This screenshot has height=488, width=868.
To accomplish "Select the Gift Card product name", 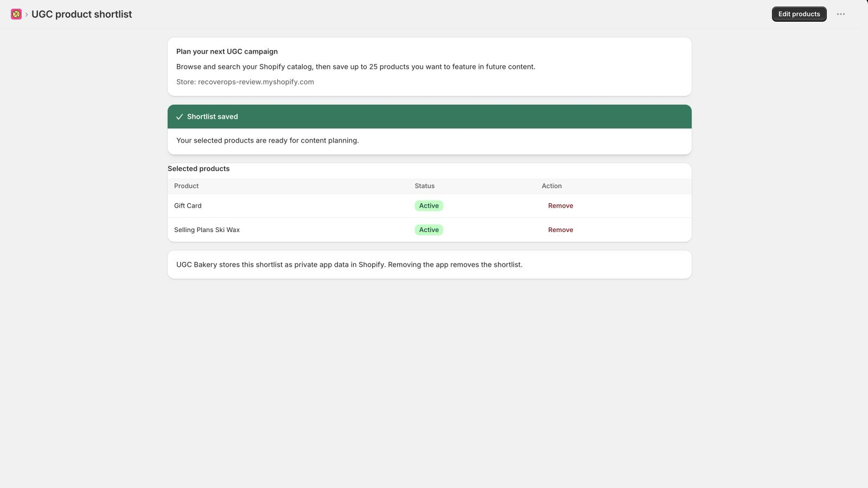I will pos(188,206).
